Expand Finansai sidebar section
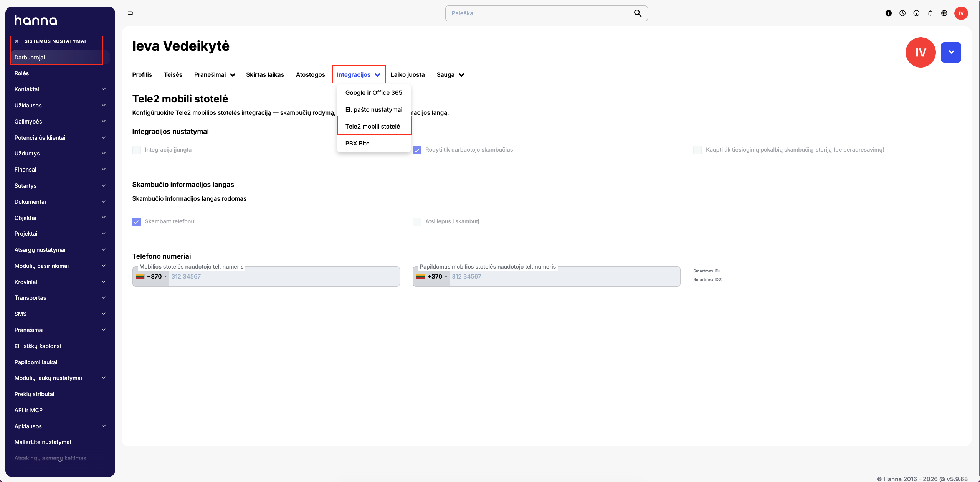Screen dimensions: 980x482 point(60,170)
